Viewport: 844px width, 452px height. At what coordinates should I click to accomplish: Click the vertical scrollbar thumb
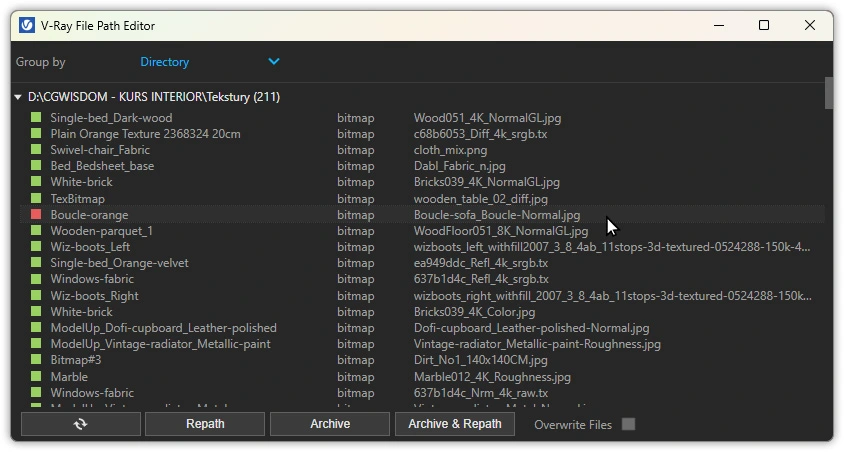(x=828, y=92)
